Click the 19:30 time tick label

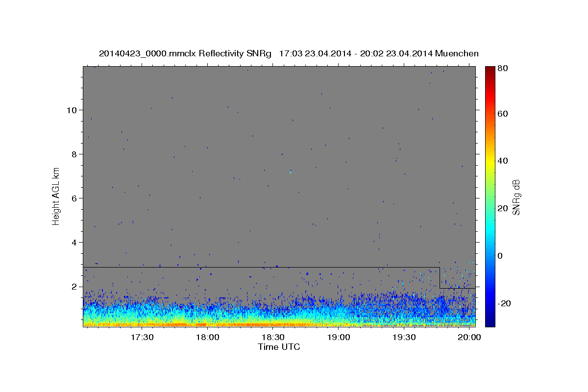point(404,338)
